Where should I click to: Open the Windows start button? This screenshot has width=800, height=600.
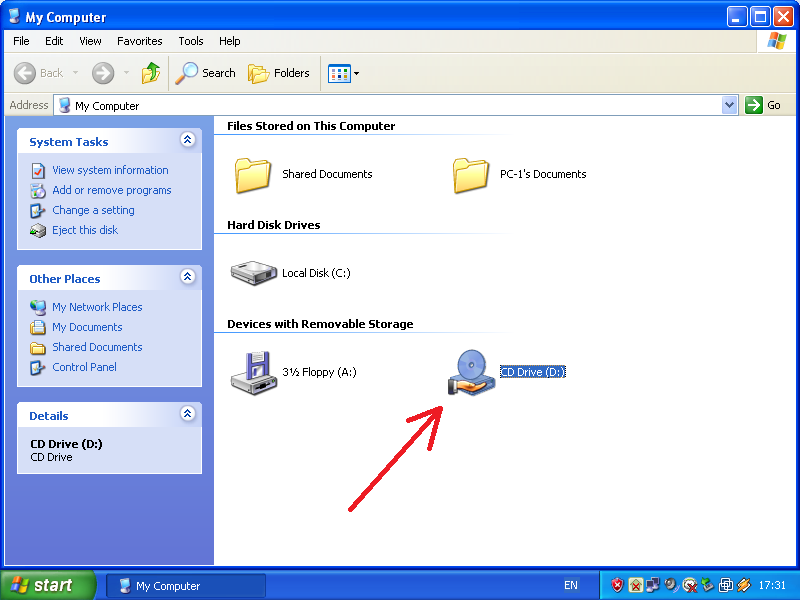[48, 585]
